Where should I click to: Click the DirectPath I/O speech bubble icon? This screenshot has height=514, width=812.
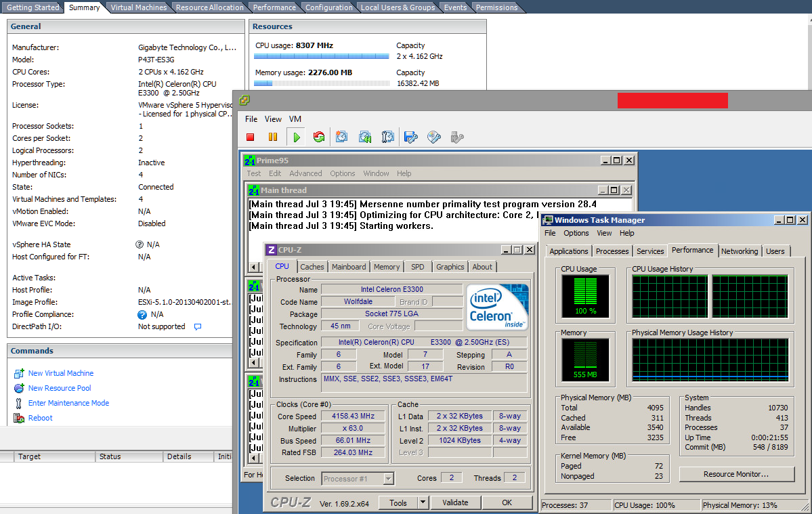[198, 326]
